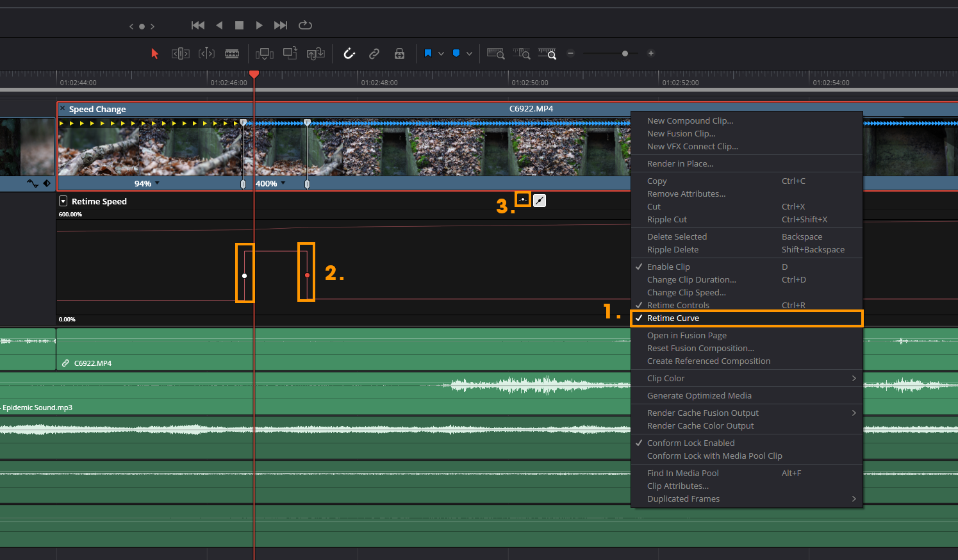958x560 pixels.
Task: Click the zoom out minus button
Action: pyautogui.click(x=570, y=54)
